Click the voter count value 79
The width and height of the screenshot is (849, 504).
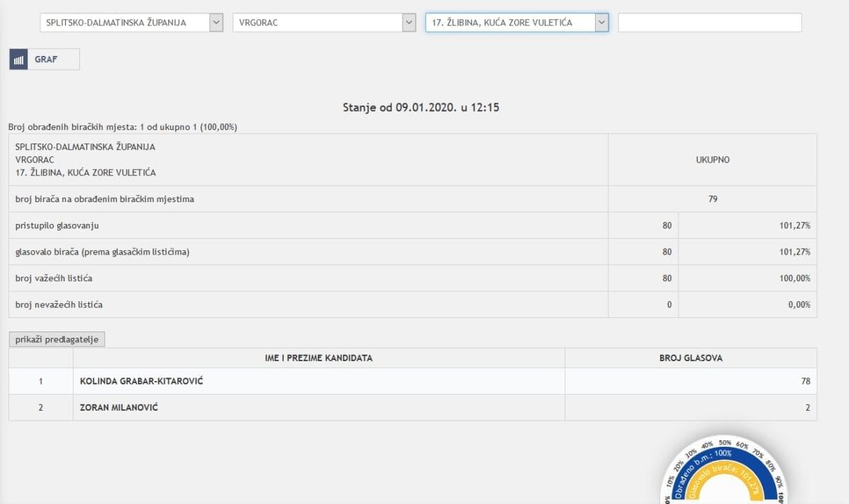coord(712,199)
